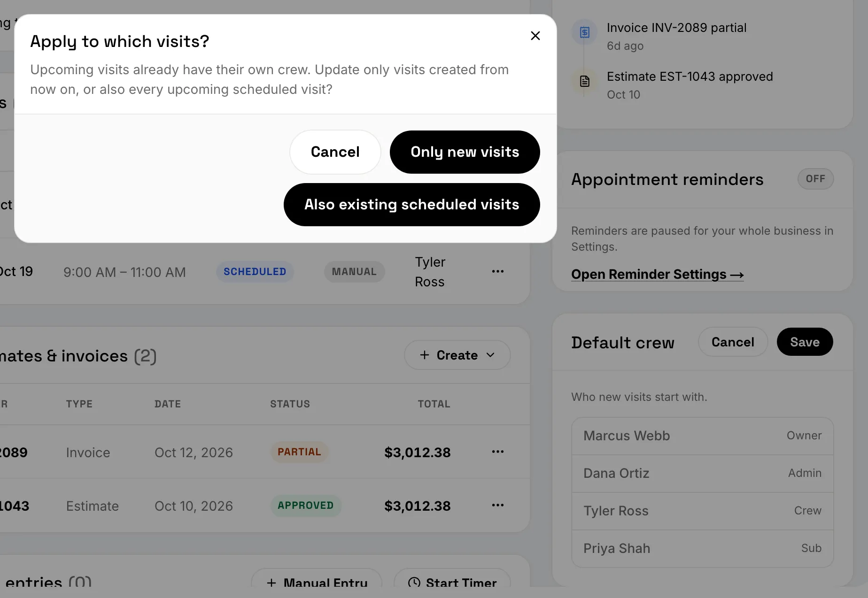Click Cancel in the visits dialog

pyautogui.click(x=335, y=152)
